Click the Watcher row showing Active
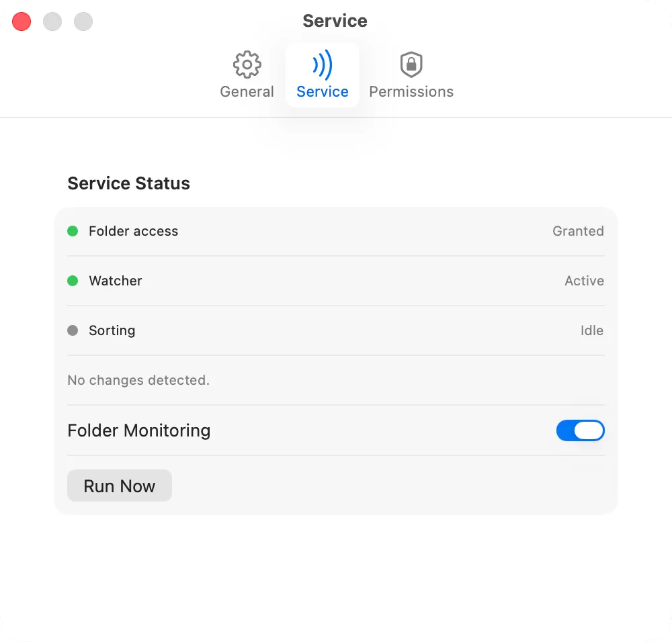Viewport: 672px width, 642px height. [336, 281]
